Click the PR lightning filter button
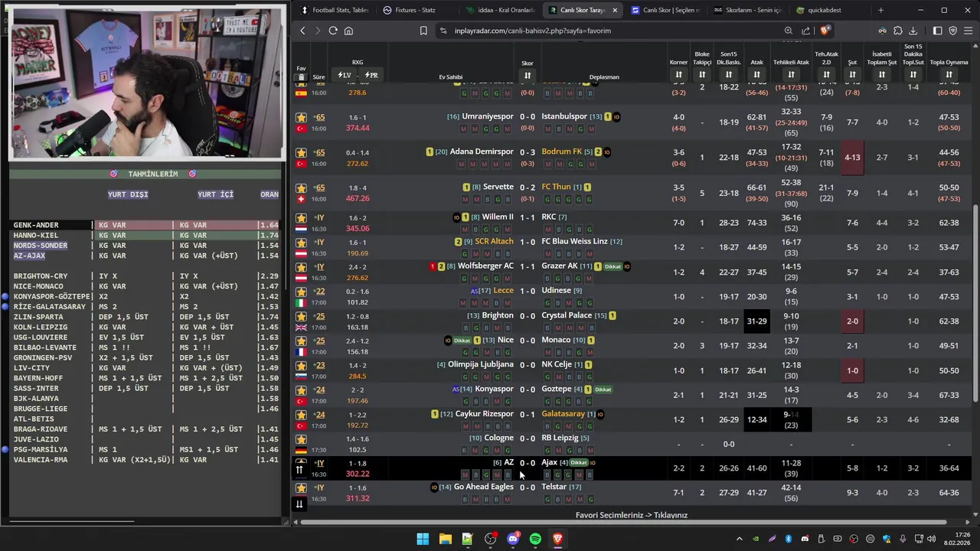This screenshot has width=980, height=551. 371,75
